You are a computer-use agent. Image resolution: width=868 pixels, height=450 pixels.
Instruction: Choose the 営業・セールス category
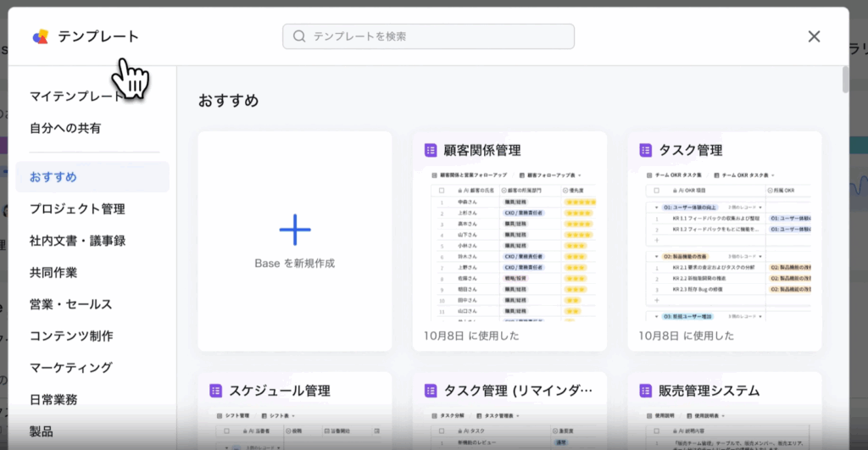click(71, 304)
